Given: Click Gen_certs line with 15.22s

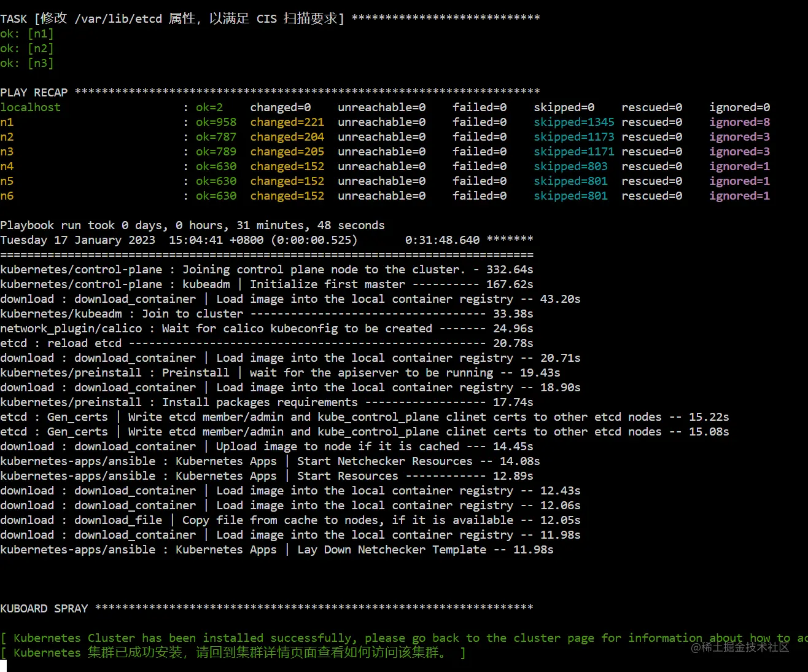Looking at the screenshot, I should click(x=365, y=417).
